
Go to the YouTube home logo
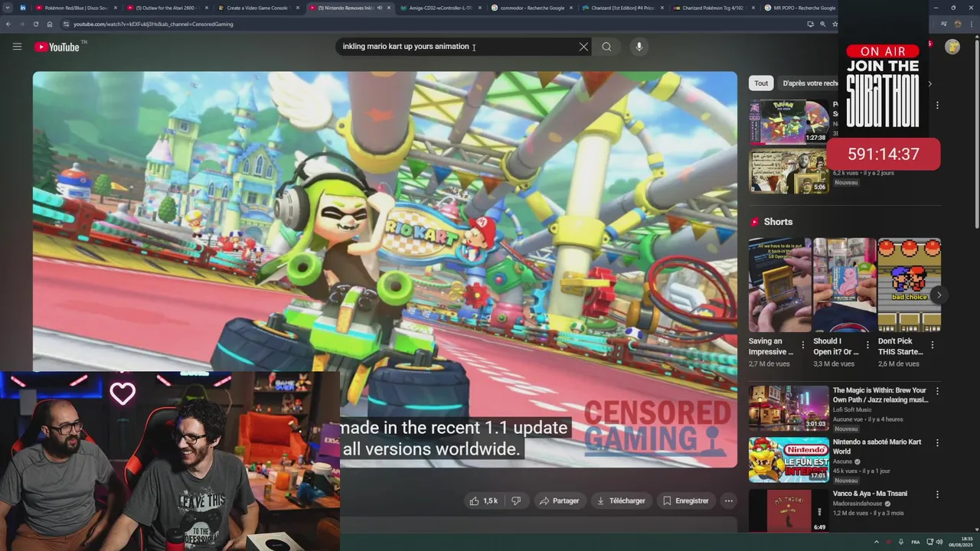(57, 47)
